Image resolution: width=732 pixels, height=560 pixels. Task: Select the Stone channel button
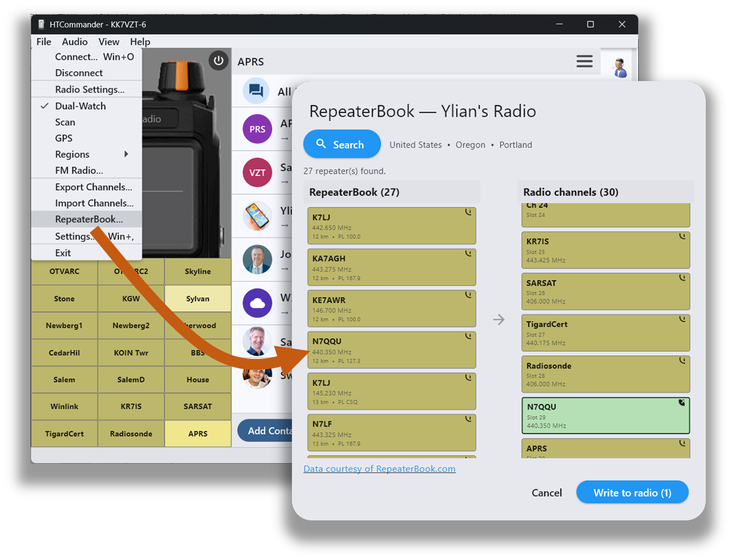(64, 299)
